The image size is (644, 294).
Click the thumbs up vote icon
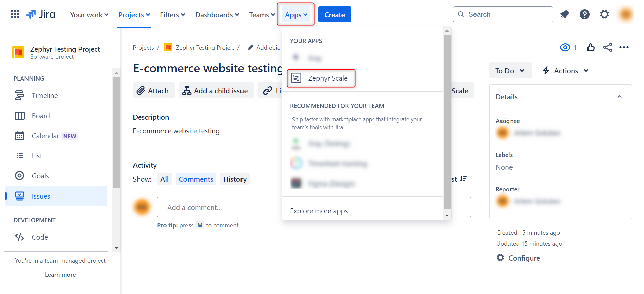pyautogui.click(x=590, y=48)
